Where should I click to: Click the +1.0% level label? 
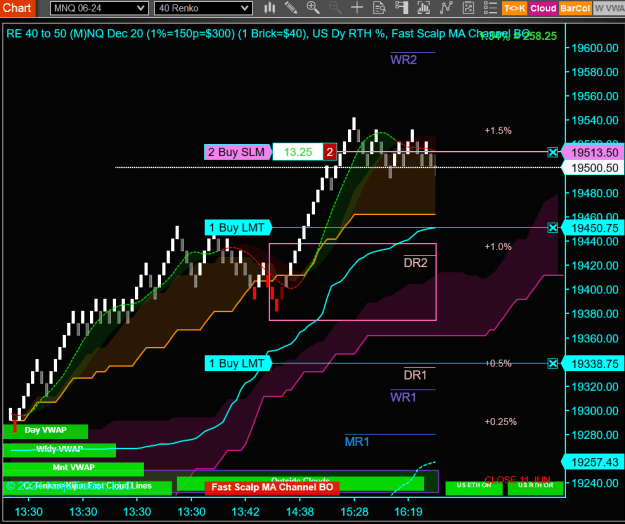(x=498, y=247)
